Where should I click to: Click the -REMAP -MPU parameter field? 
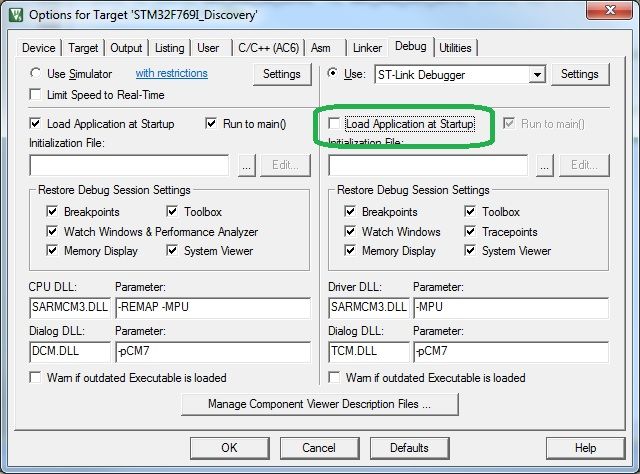point(213,308)
